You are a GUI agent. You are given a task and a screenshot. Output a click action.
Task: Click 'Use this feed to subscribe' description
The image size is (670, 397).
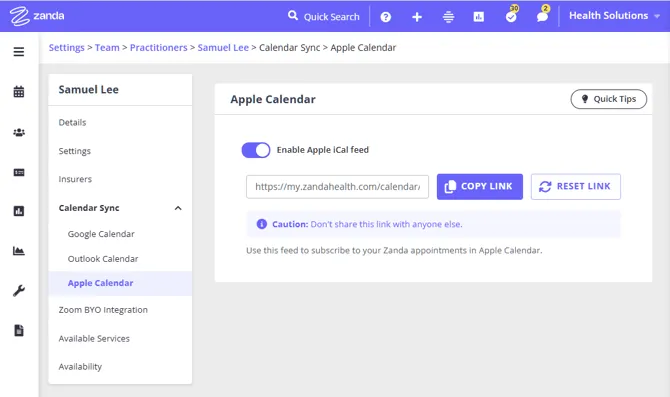(394, 250)
